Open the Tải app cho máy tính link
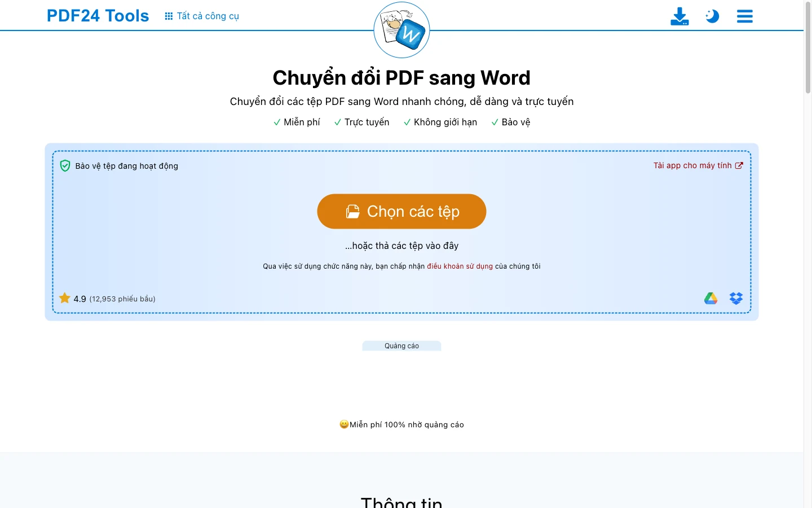The height and width of the screenshot is (508, 812). (698, 165)
